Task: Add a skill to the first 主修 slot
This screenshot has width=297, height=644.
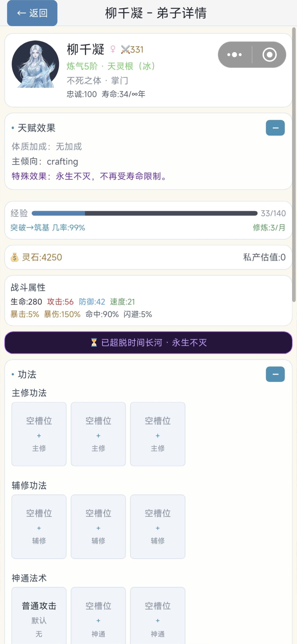Action: coord(39,434)
